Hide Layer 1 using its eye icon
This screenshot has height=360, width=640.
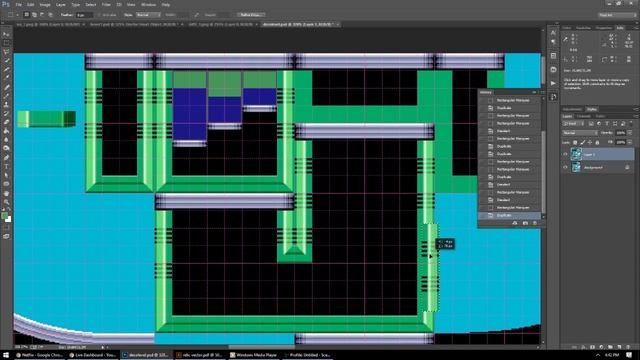pos(565,154)
